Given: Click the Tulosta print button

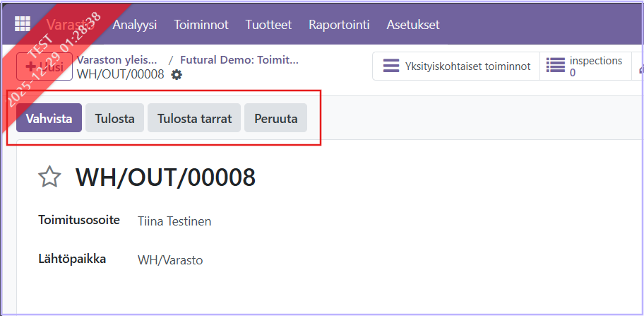Looking at the screenshot, I should (114, 119).
